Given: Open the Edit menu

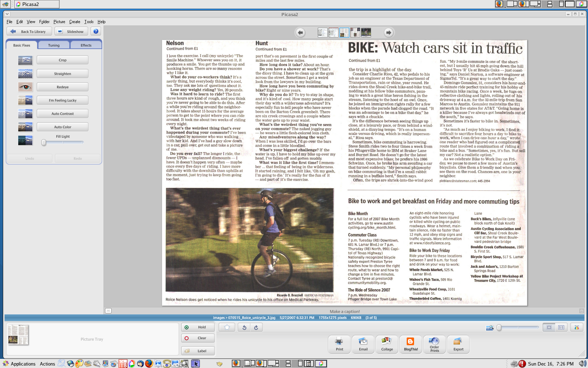Looking at the screenshot, I should click(x=20, y=22).
